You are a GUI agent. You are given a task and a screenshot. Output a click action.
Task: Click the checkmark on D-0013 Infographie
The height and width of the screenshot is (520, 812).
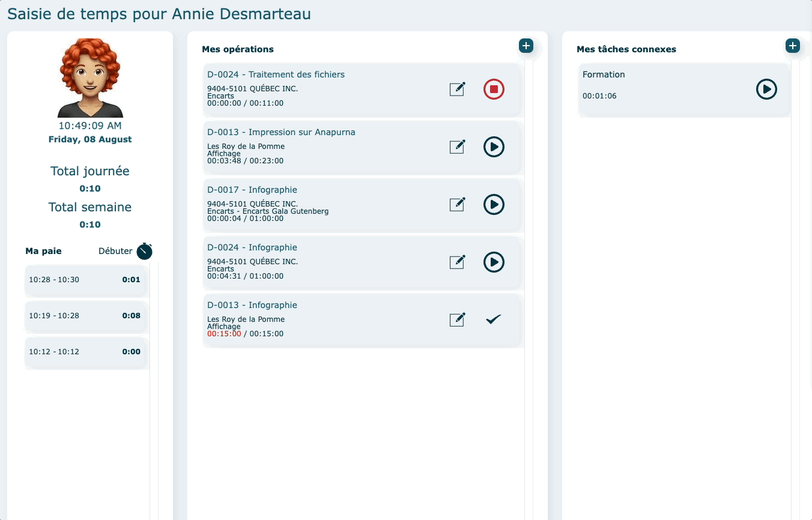[493, 320]
